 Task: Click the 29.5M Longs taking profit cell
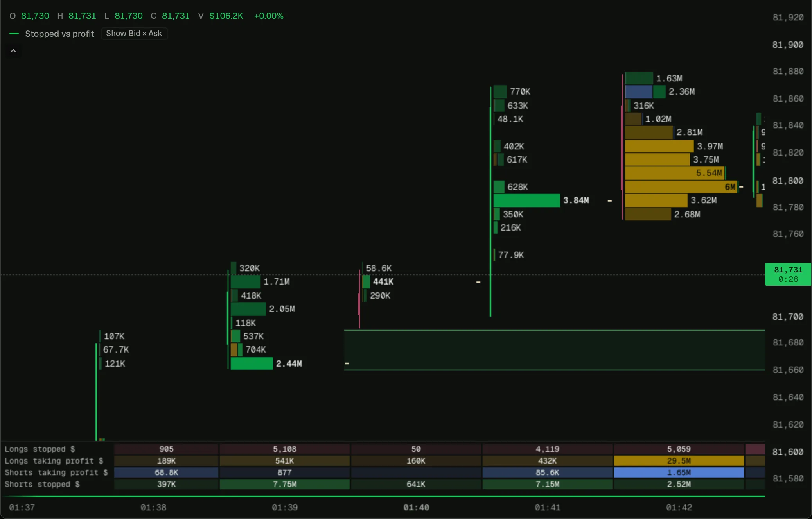coord(679,461)
